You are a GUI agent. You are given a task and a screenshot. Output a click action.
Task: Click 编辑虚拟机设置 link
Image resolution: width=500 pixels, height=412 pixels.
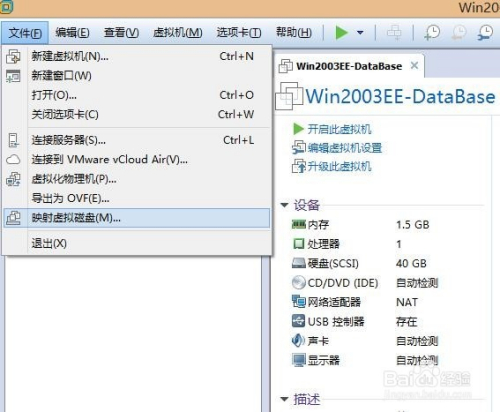(345, 148)
